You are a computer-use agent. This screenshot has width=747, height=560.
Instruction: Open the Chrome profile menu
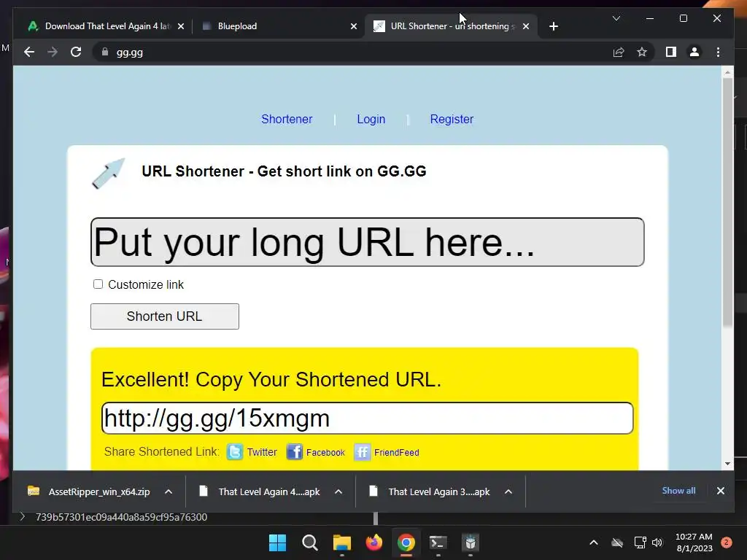694,52
